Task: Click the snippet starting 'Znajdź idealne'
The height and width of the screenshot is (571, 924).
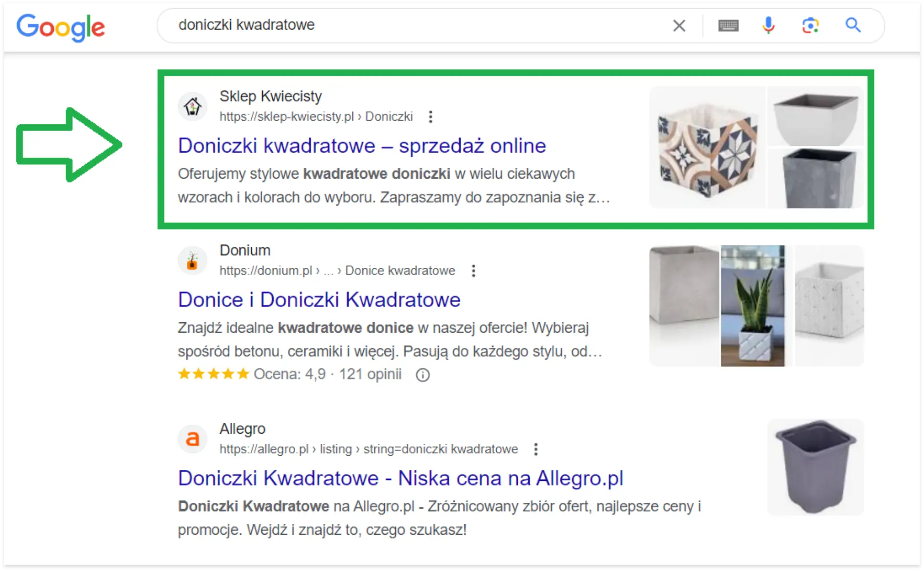Action: (x=390, y=339)
